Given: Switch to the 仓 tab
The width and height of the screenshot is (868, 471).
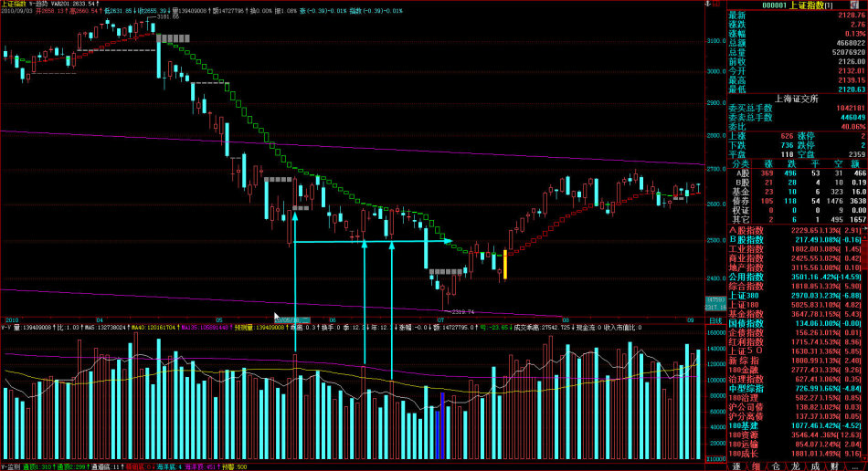Looking at the screenshot, I should (778, 466).
